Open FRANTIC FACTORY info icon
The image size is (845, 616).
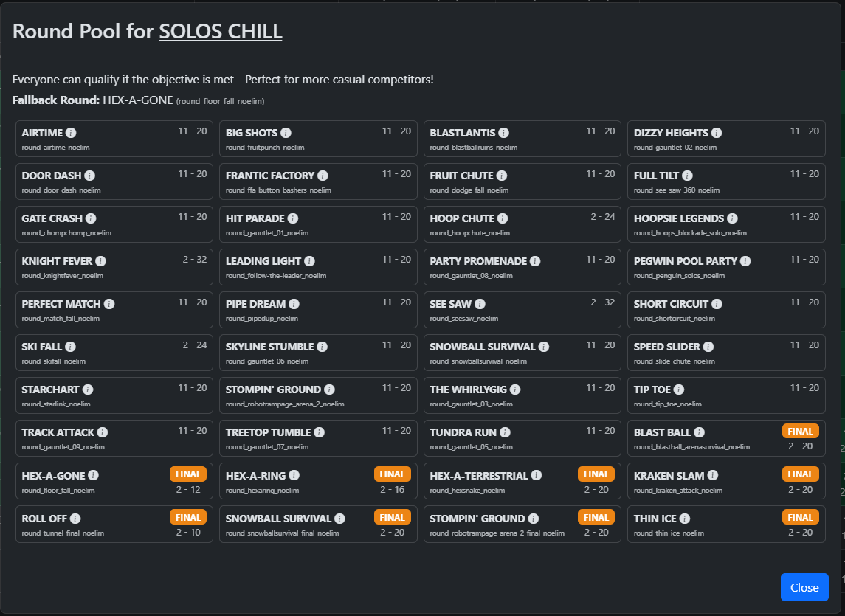point(323,176)
